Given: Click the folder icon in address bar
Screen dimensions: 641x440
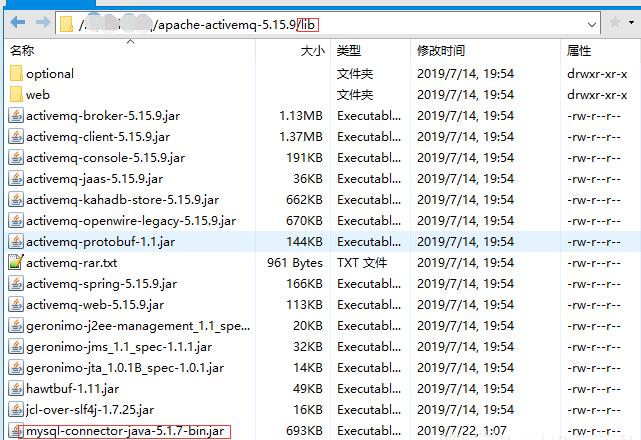Looking at the screenshot, I should (x=68, y=23).
